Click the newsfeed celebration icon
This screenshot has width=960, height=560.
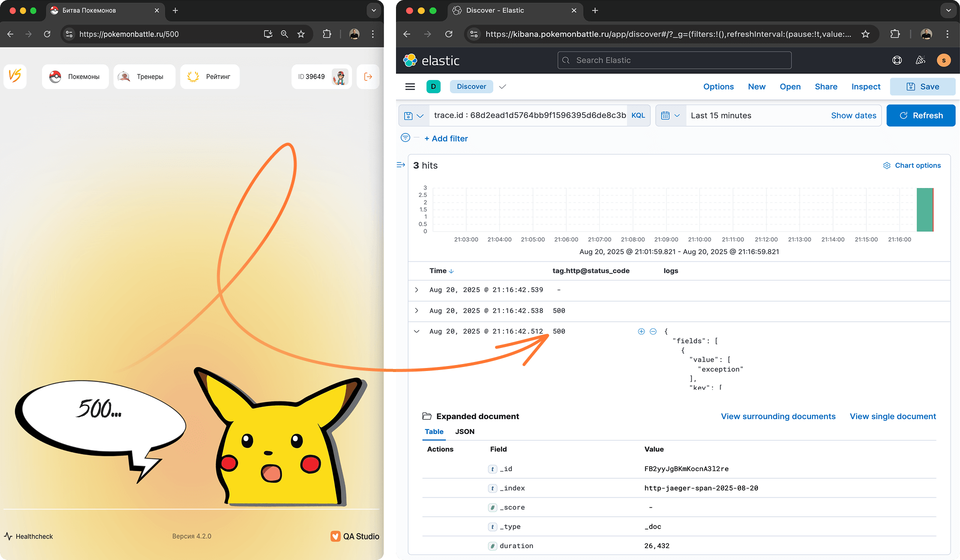(920, 60)
